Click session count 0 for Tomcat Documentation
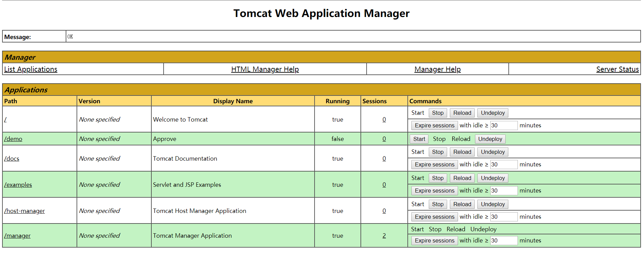 click(x=384, y=159)
